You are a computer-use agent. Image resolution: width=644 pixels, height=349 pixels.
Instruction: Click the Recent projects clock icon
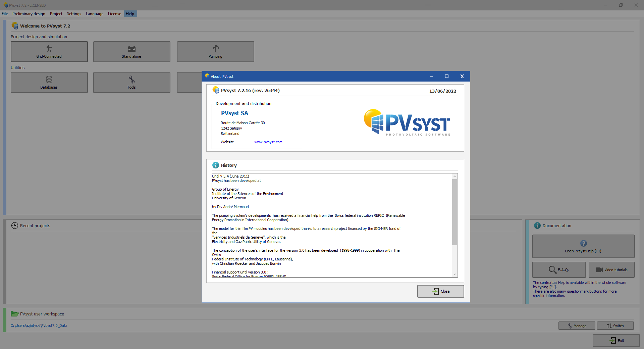tap(15, 226)
